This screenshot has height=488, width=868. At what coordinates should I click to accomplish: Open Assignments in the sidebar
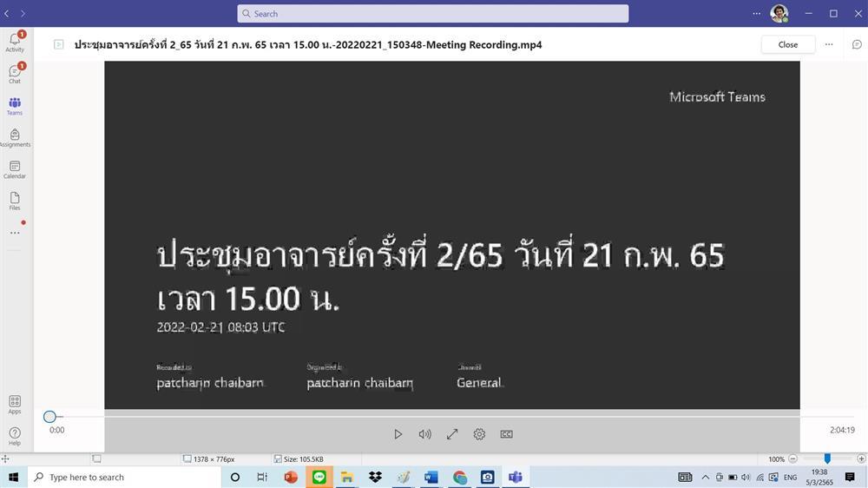[x=15, y=137]
